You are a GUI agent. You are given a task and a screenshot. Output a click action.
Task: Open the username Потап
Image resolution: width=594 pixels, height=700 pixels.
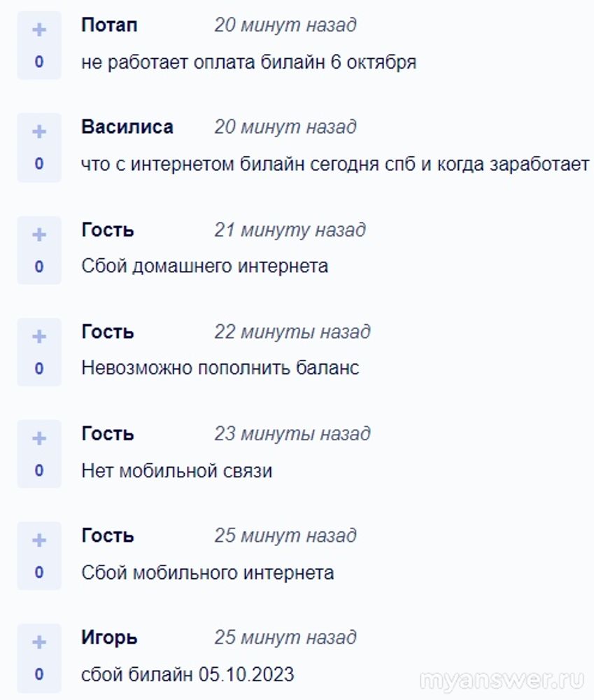tap(109, 25)
